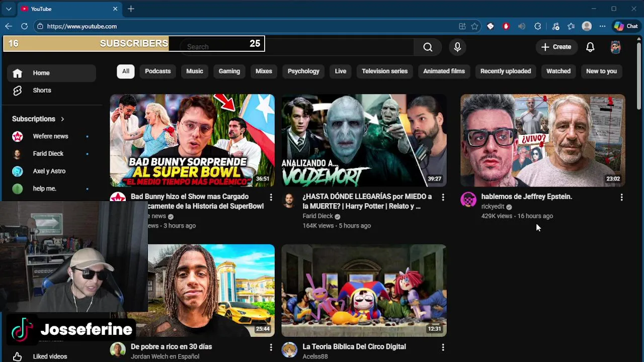Click the YouTube search magnifier button
This screenshot has height=362, width=644.
[428, 47]
